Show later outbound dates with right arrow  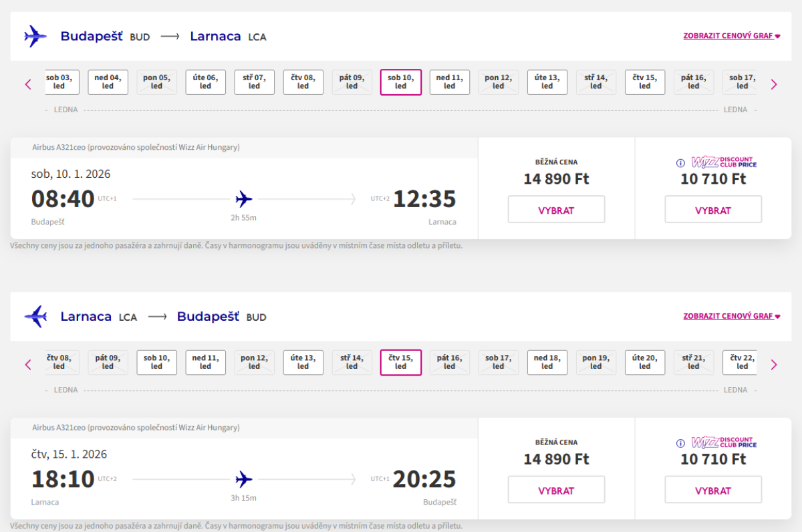(774, 84)
